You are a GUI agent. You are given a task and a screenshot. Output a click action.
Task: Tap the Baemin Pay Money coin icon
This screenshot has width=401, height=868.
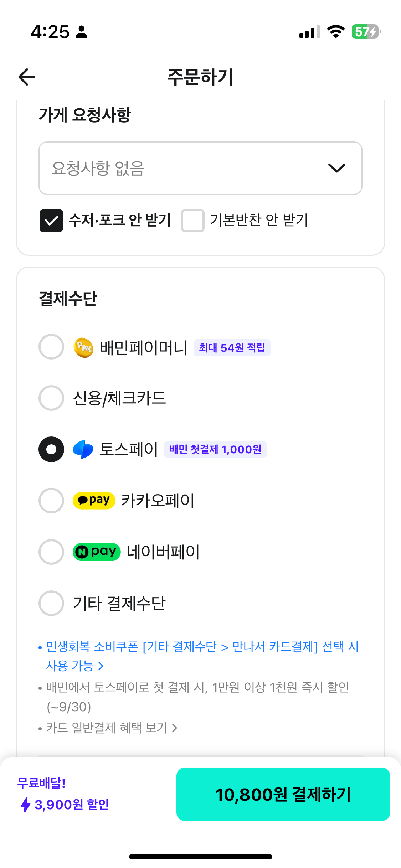(83, 347)
